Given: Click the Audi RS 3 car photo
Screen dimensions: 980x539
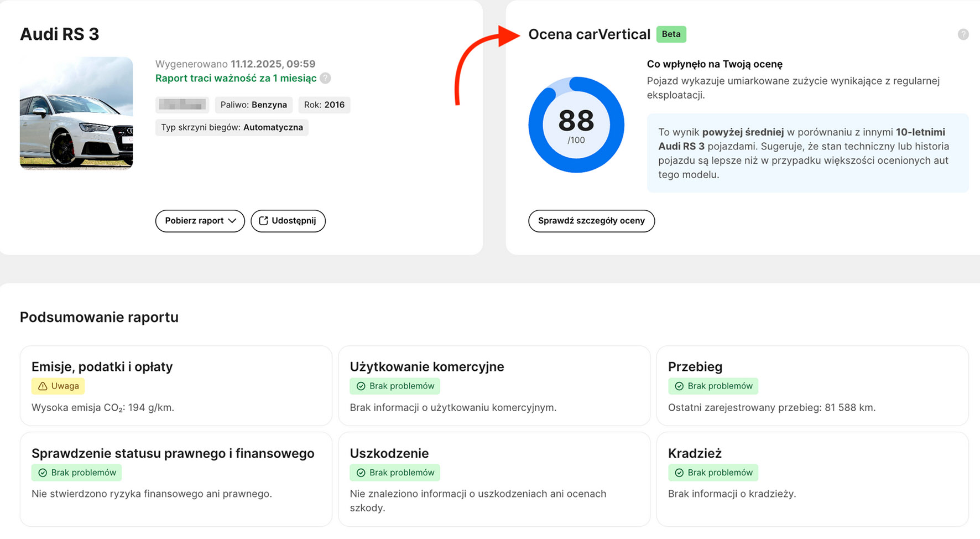Looking at the screenshot, I should tap(76, 113).
